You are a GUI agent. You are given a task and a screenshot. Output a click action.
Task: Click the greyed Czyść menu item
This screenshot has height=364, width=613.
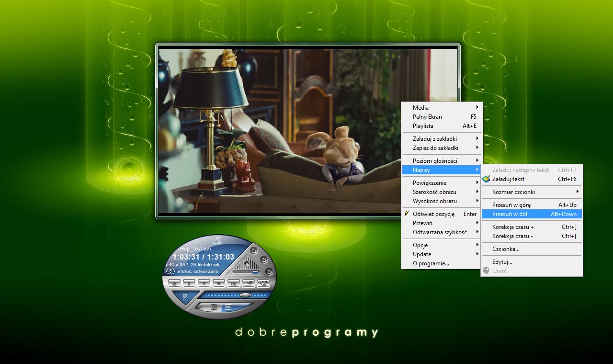[532, 271]
